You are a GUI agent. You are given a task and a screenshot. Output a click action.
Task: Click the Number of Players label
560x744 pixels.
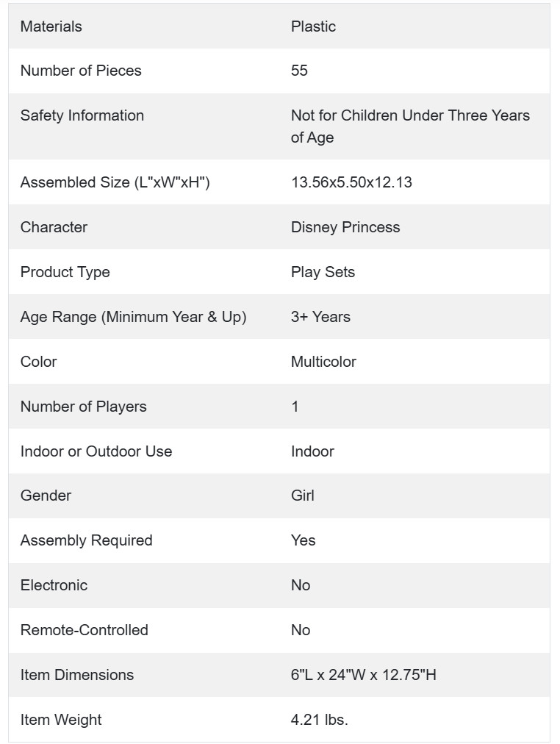pyautogui.click(x=83, y=407)
